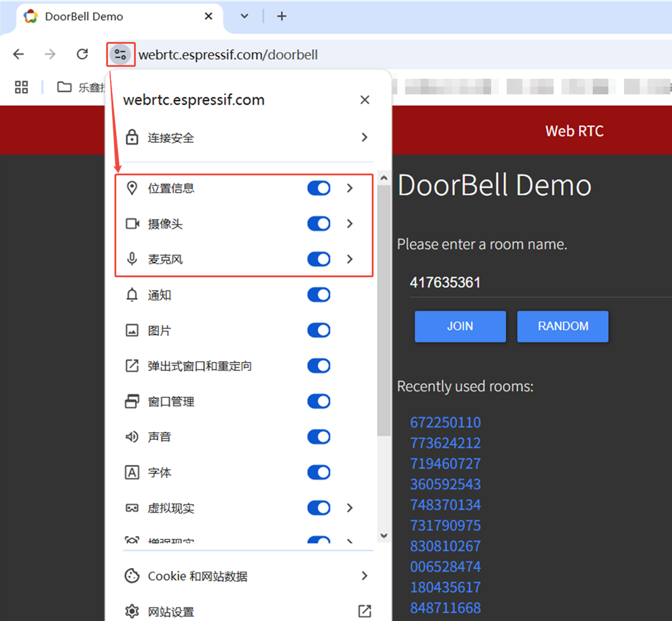The width and height of the screenshot is (672, 621).
Task: Click the RANDOM button
Action: [563, 326]
